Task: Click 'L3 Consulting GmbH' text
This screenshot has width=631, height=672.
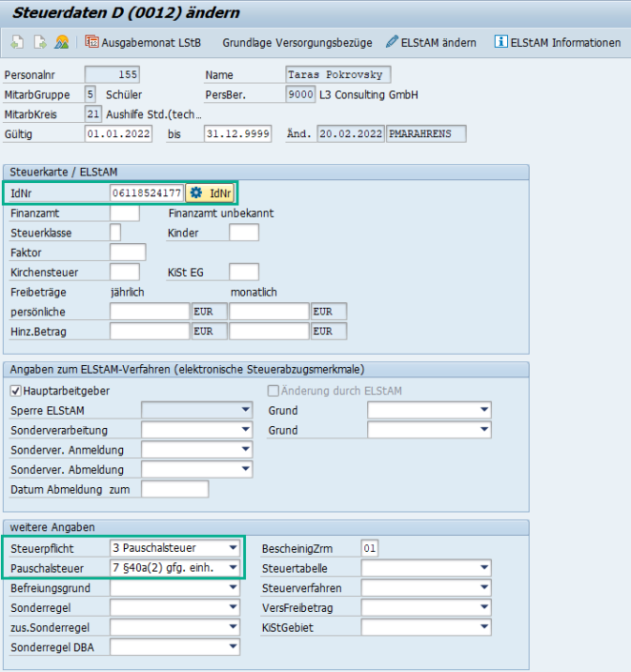Action: coord(369,94)
